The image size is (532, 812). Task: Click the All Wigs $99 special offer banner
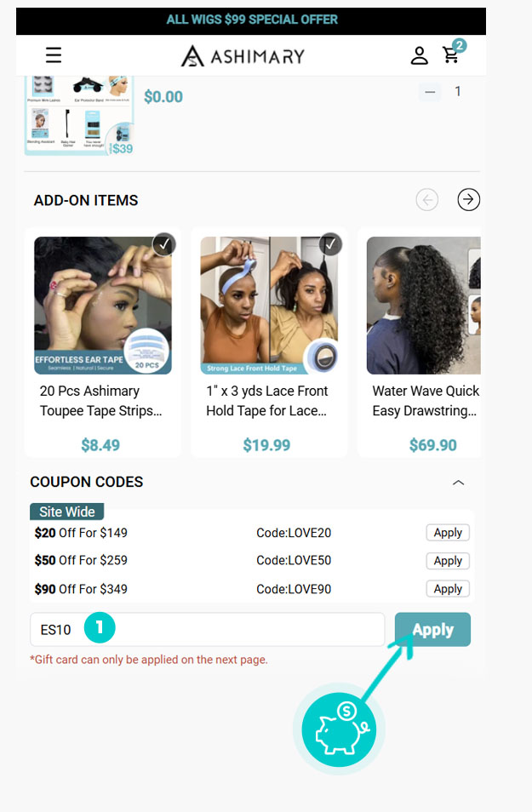pos(252,20)
